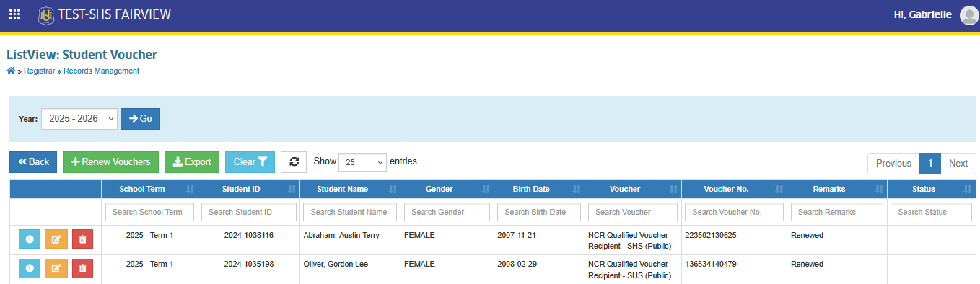Open Records Management breadcrumb link
The width and height of the screenshot is (980, 284).
click(x=101, y=71)
